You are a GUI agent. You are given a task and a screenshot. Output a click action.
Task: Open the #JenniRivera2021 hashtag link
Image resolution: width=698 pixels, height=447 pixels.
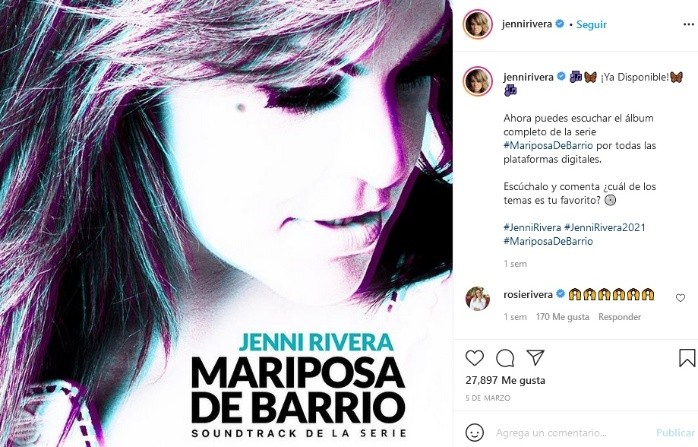coord(605,228)
